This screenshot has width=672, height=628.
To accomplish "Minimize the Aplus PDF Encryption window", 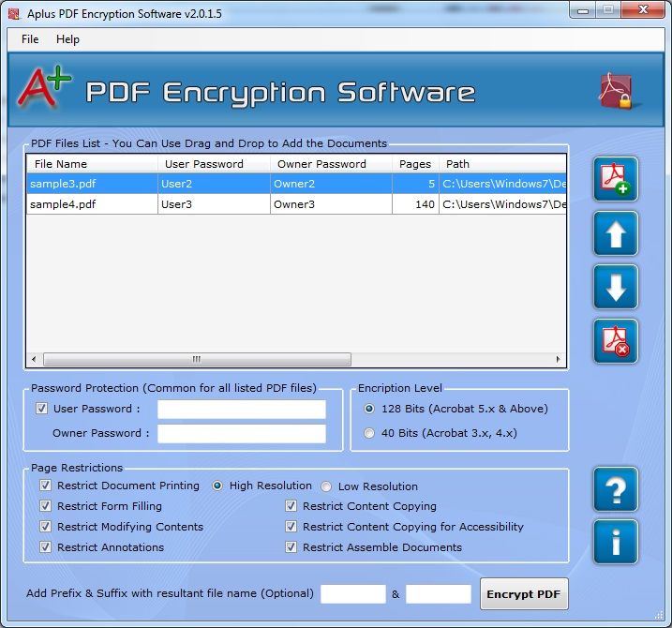I will pyautogui.click(x=583, y=10).
